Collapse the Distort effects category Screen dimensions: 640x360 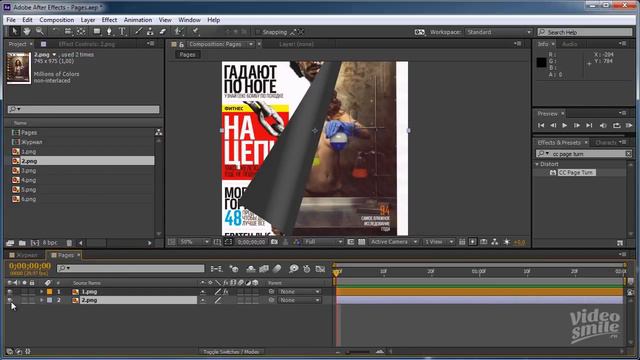pos(537,164)
